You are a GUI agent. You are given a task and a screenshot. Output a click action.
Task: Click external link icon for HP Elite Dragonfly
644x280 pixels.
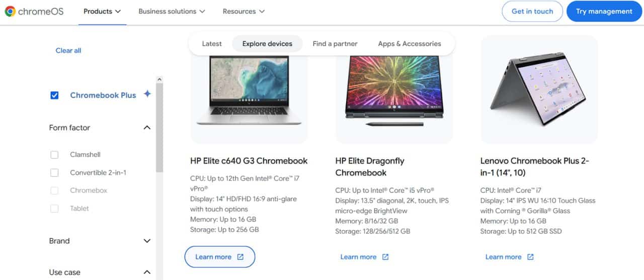tap(385, 257)
